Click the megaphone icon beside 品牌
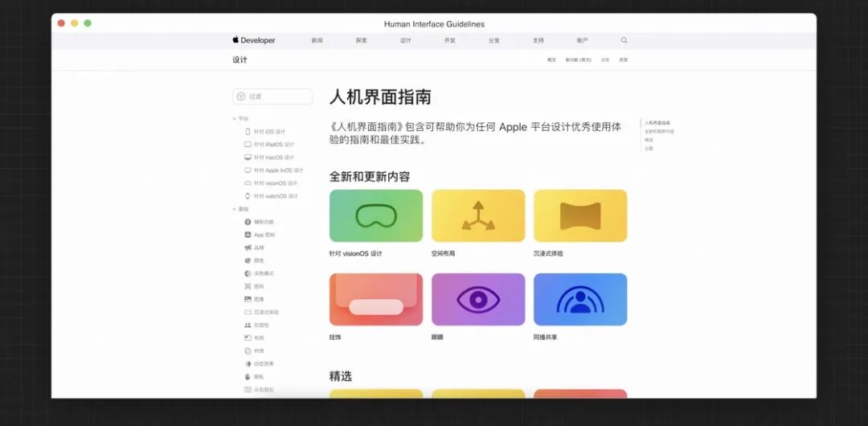This screenshot has width=868, height=426. (x=248, y=248)
